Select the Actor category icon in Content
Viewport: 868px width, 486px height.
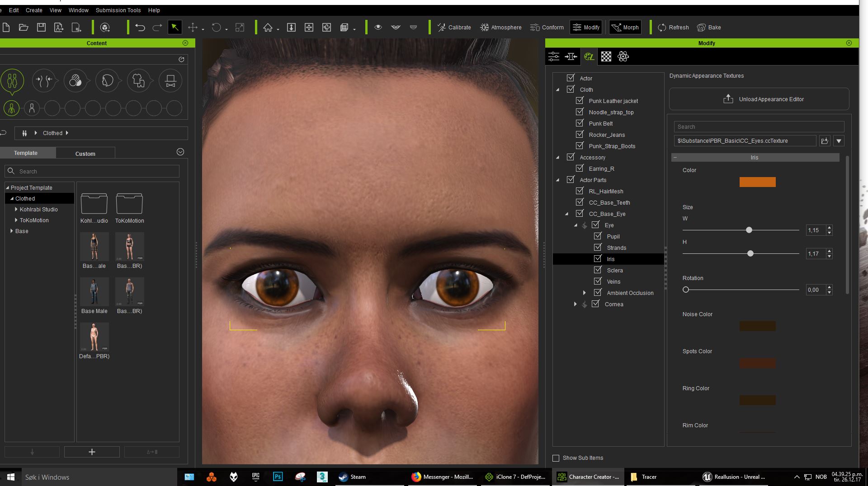(x=12, y=81)
